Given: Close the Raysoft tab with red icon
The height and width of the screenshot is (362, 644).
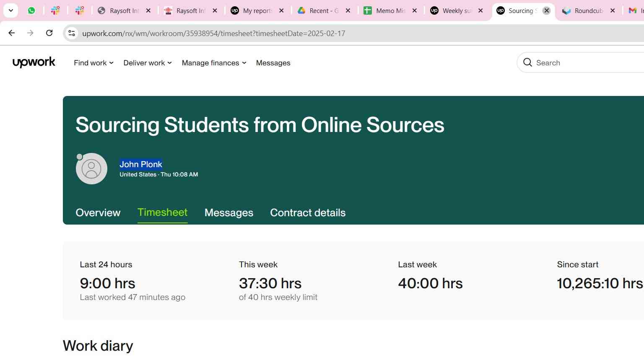Looking at the screenshot, I should point(215,10).
